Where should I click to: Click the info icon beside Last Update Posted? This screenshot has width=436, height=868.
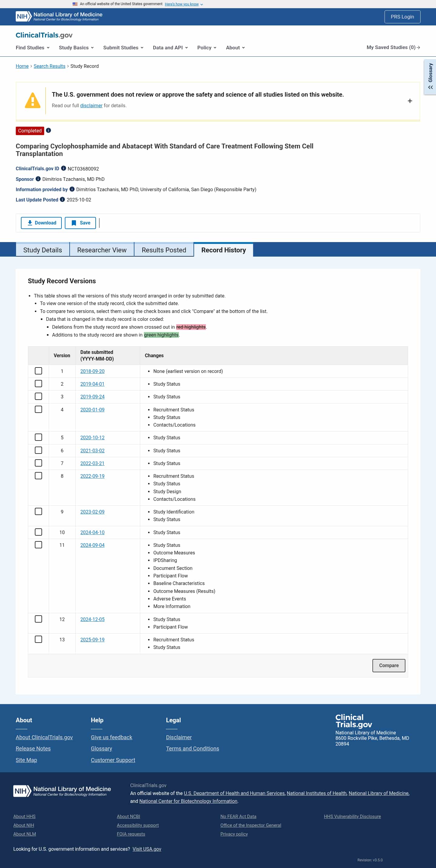[62, 199]
